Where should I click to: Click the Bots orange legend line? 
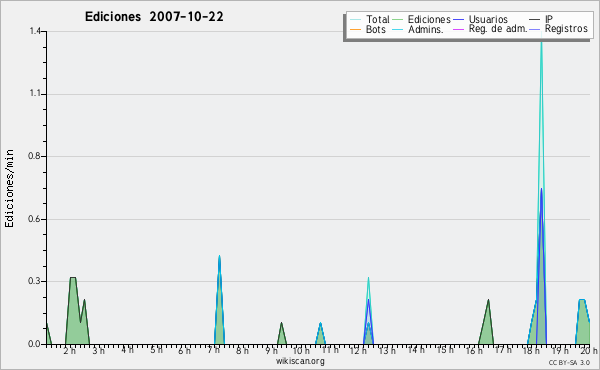[355, 29]
